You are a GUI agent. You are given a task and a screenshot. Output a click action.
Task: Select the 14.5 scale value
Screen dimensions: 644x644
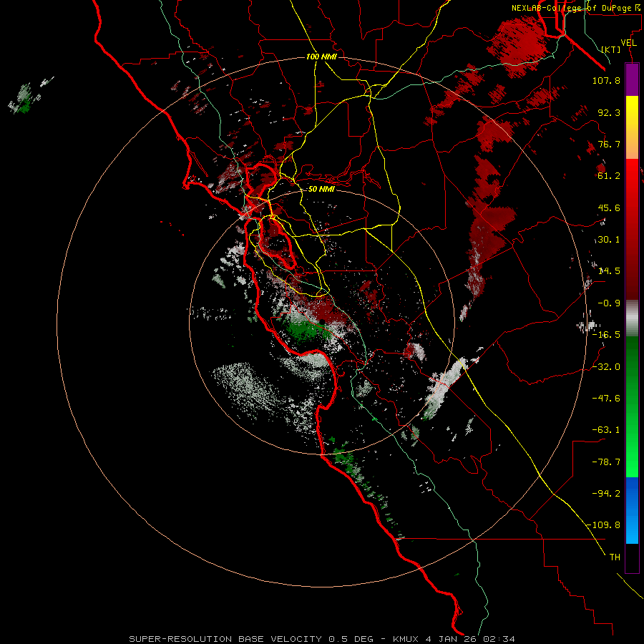point(609,271)
